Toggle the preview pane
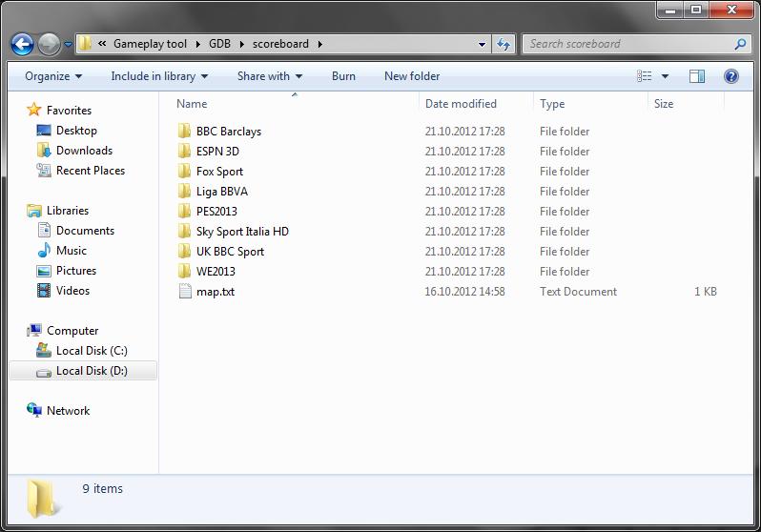This screenshot has width=761, height=532. click(697, 76)
